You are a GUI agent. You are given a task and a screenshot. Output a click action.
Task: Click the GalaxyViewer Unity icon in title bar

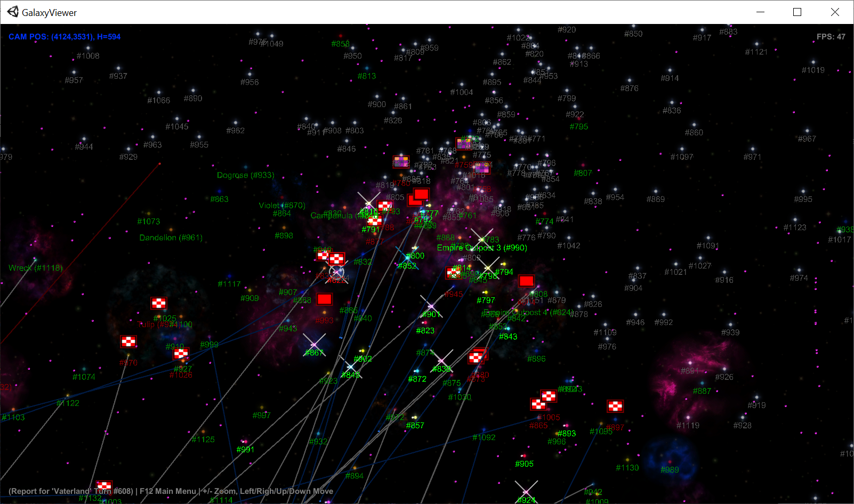pyautogui.click(x=12, y=12)
